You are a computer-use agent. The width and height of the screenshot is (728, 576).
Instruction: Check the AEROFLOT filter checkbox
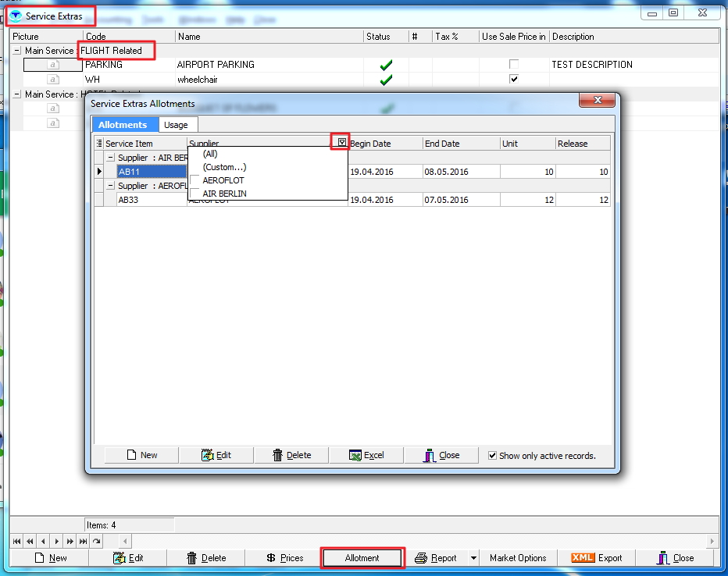[195, 180]
